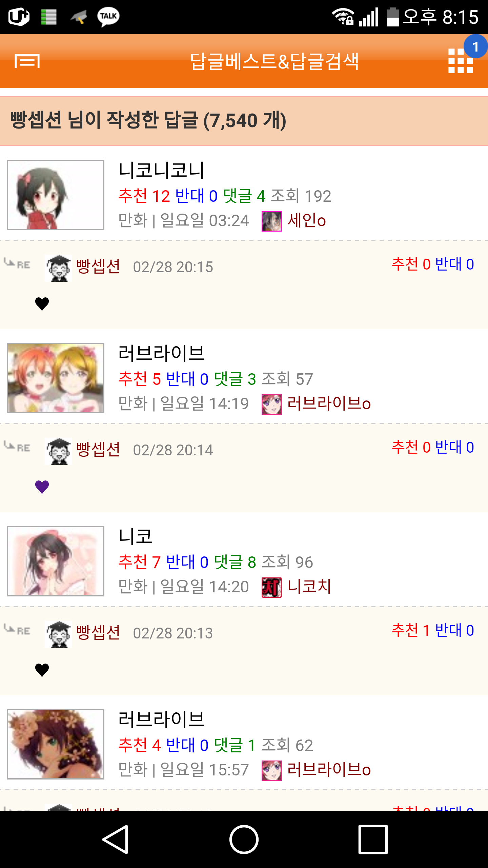Open the hamburger menu in orange header
The image size is (488, 868).
point(27,61)
